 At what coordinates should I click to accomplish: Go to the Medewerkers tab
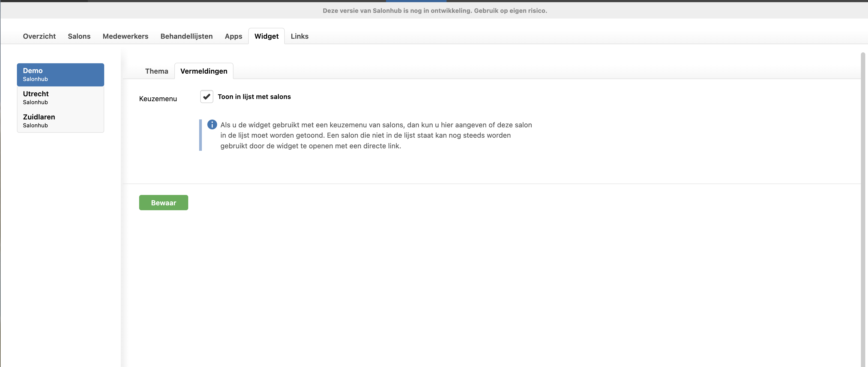coord(125,36)
